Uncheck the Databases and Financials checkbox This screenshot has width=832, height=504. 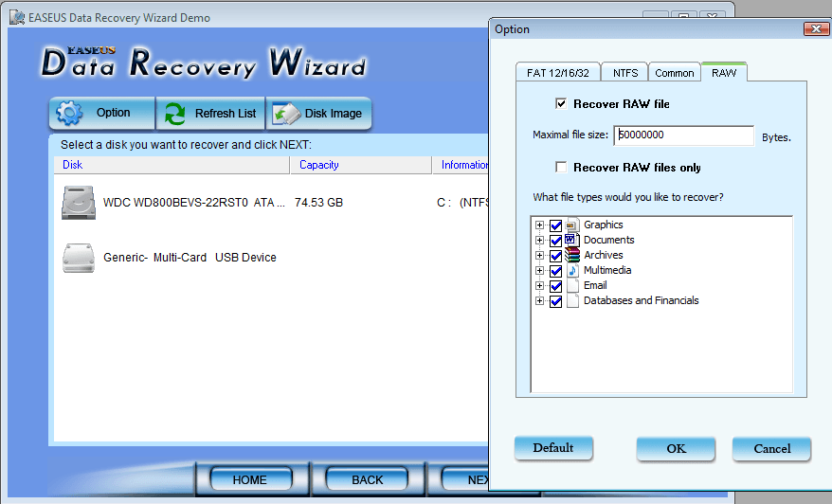(555, 301)
